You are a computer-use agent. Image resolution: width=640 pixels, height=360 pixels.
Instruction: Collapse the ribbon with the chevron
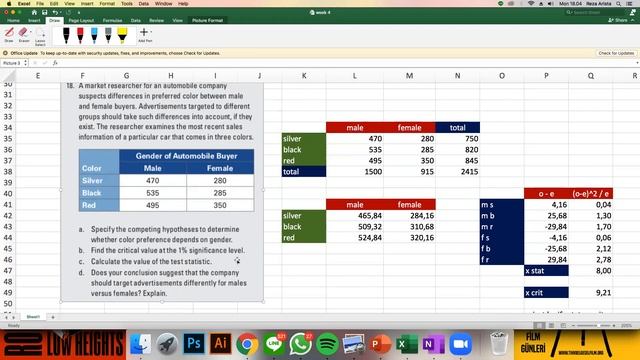pos(633,20)
